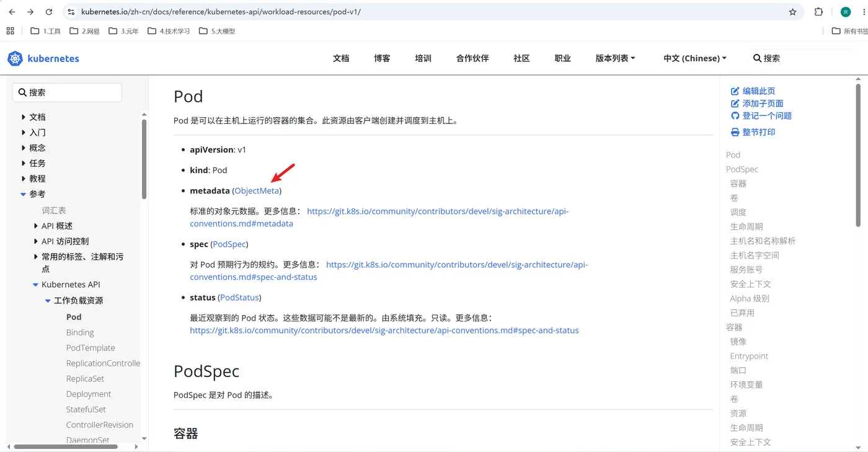This screenshot has height=452, width=868.
Task: Click 添加子页面 to add a child page
Action: (758, 104)
